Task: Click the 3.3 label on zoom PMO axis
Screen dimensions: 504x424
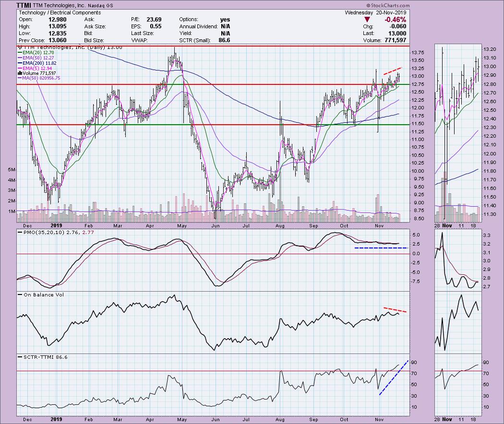Action: [487, 236]
